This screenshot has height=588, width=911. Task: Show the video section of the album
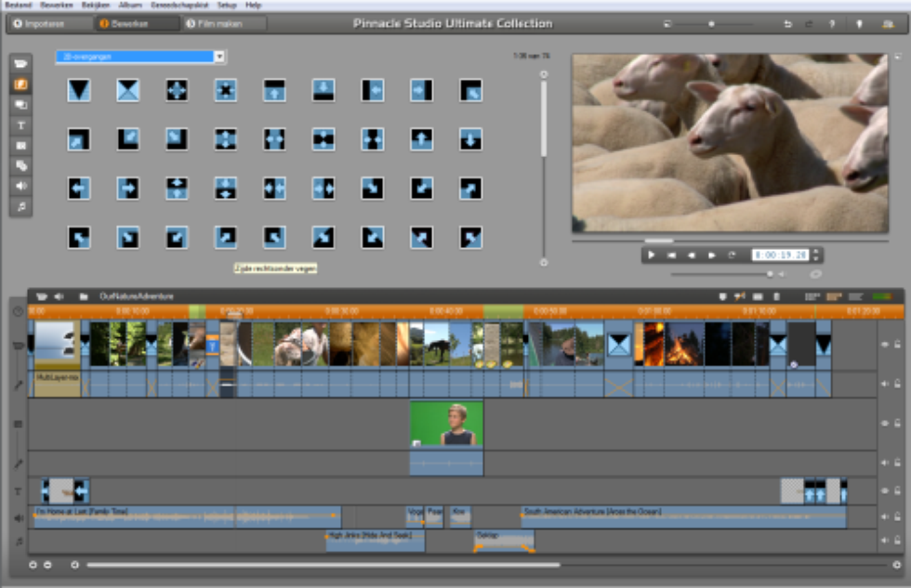pos(20,64)
